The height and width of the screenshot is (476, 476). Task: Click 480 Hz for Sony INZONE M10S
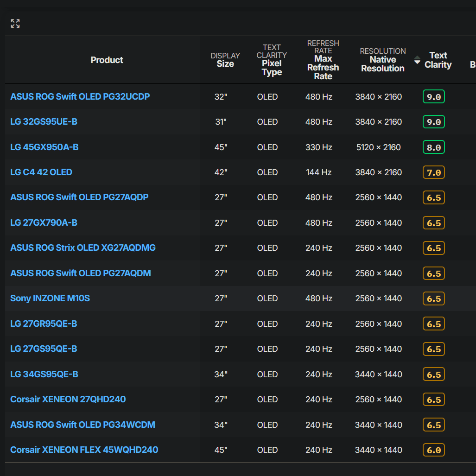click(x=319, y=298)
